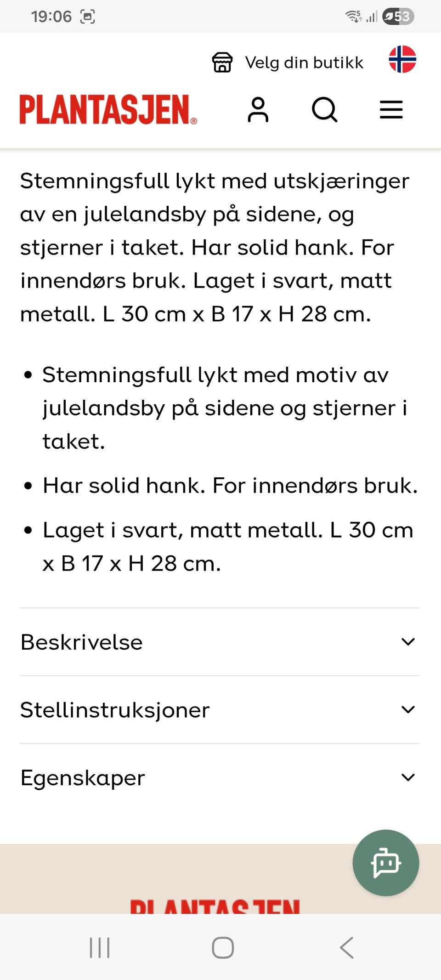This screenshot has height=980, width=441.
Task: Open the chatbot assistant bubble
Action: 386,863
